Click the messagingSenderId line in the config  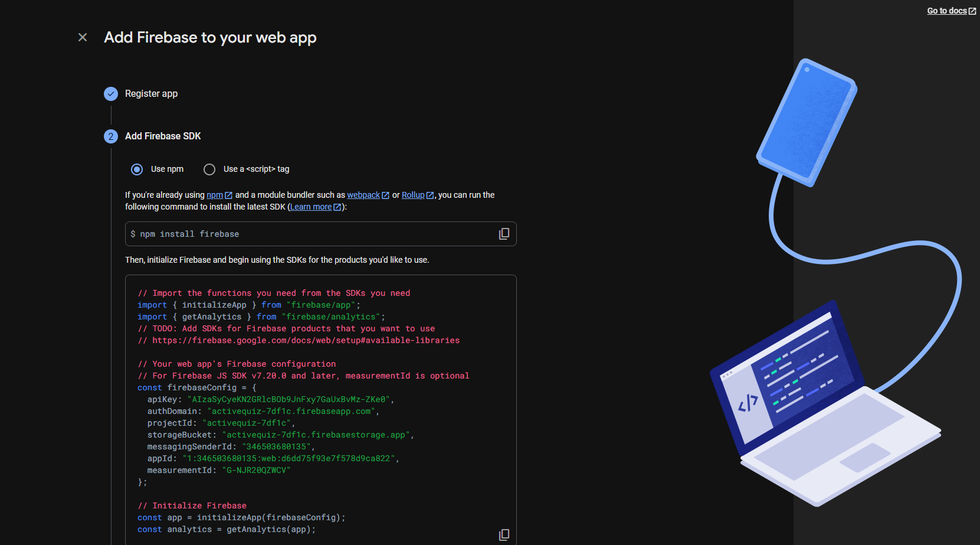point(231,446)
